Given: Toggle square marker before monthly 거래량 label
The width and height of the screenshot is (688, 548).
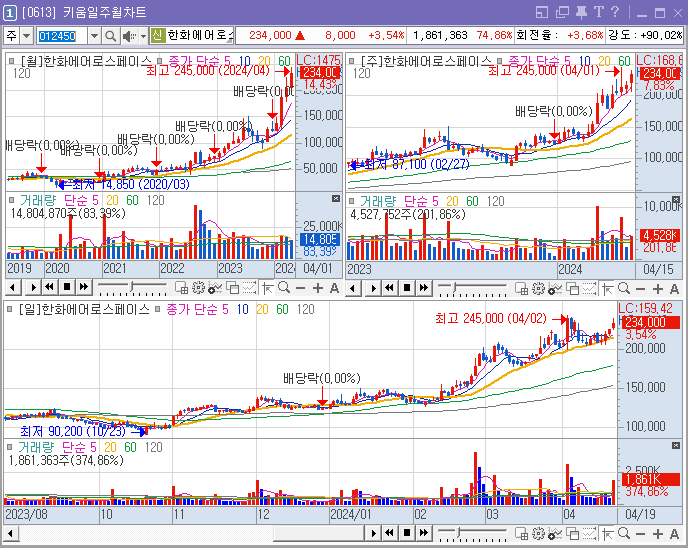Looking at the screenshot, I should (x=12, y=200).
